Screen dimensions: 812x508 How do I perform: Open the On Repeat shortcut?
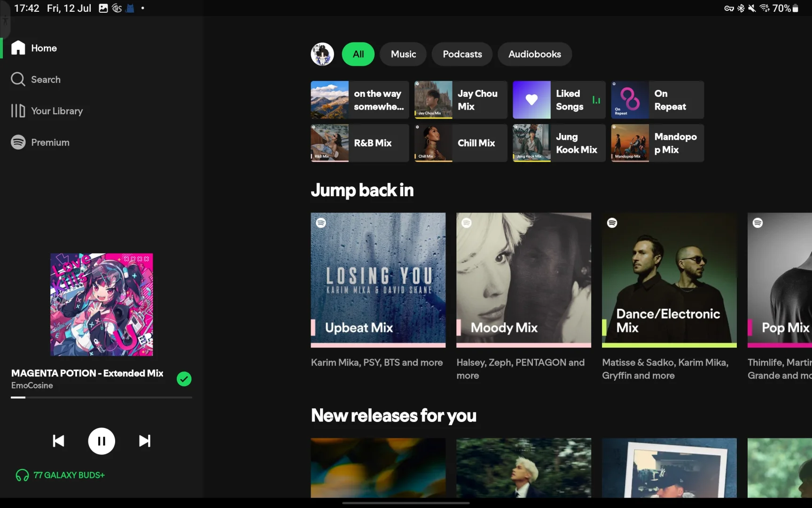click(x=657, y=100)
